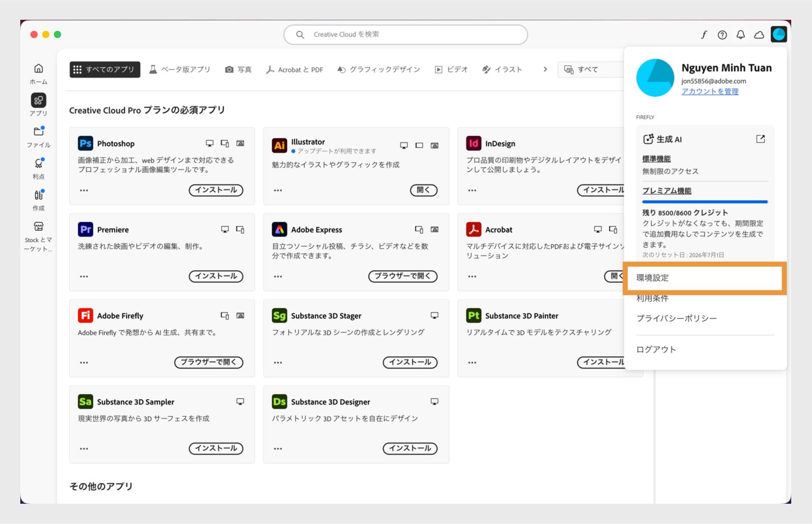The height and width of the screenshot is (524, 812).
Task: Click the Photoshop app icon
Action: (85, 143)
